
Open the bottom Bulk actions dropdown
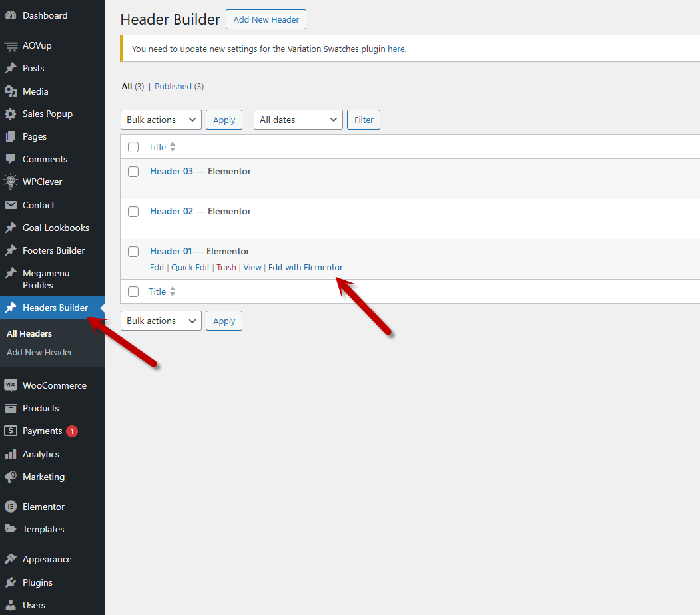coord(161,321)
